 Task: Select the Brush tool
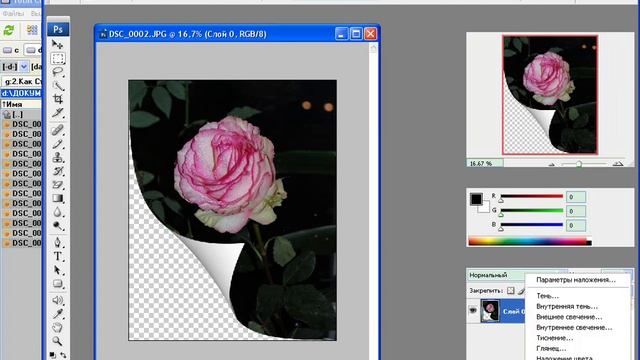click(58, 144)
